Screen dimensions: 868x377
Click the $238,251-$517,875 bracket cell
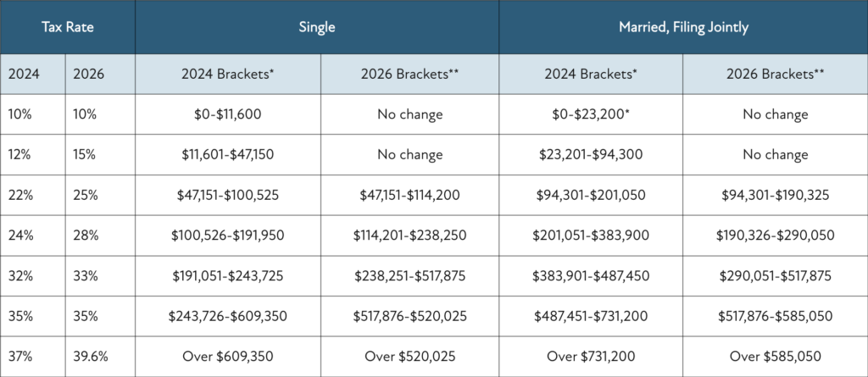click(x=410, y=276)
